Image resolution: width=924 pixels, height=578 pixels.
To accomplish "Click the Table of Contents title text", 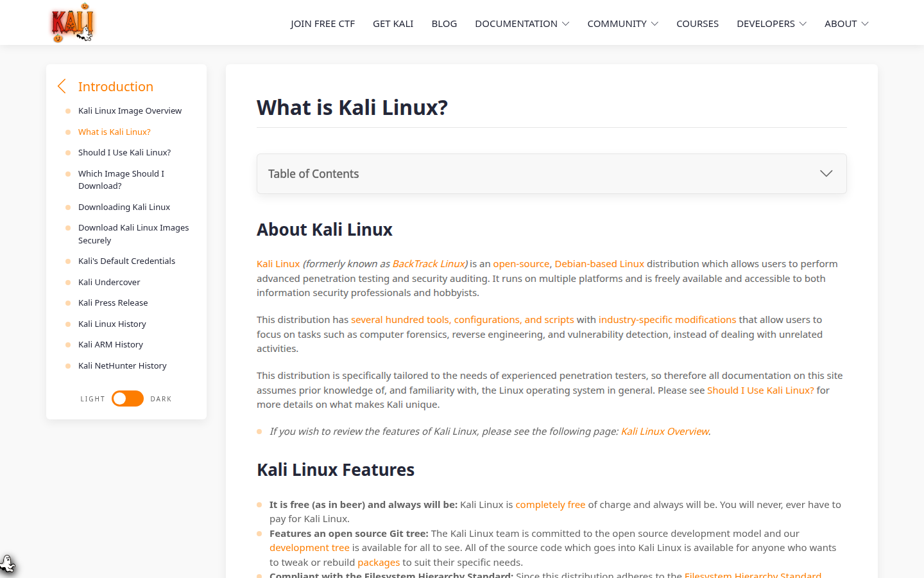I will [x=313, y=173].
